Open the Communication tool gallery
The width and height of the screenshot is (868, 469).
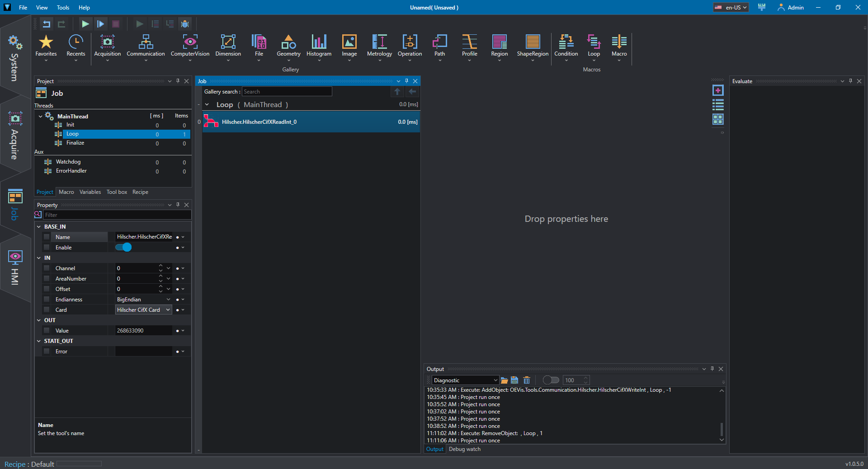point(146,46)
